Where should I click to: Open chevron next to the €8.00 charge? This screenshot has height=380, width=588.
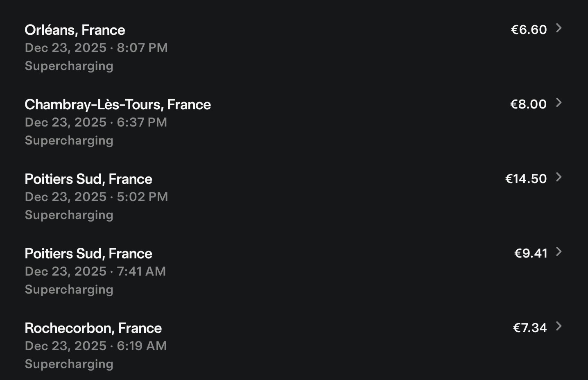[559, 103]
